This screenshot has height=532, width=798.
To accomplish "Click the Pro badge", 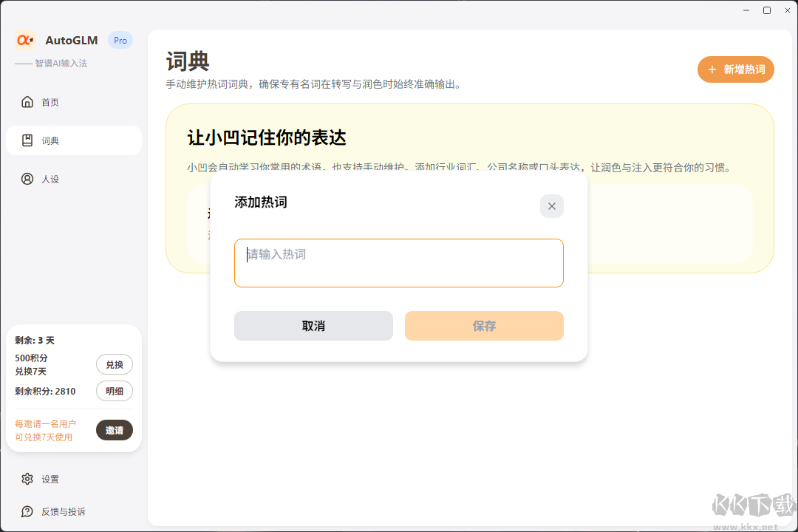I will 120,40.
